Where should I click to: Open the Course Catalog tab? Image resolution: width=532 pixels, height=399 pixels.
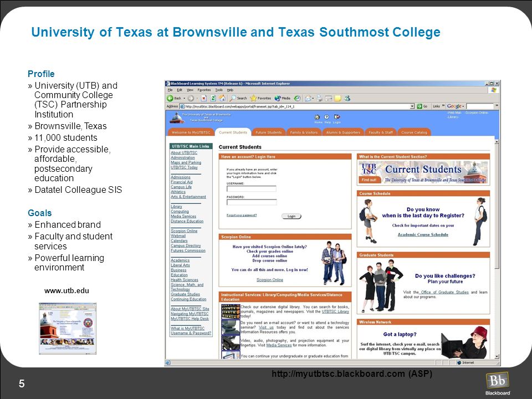pos(414,132)
